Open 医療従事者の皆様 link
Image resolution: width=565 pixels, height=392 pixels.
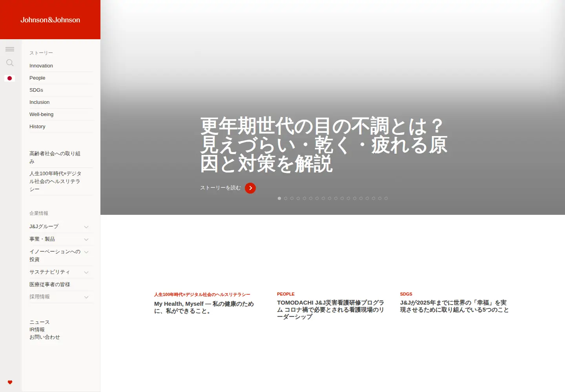click(x=50, y=285)
